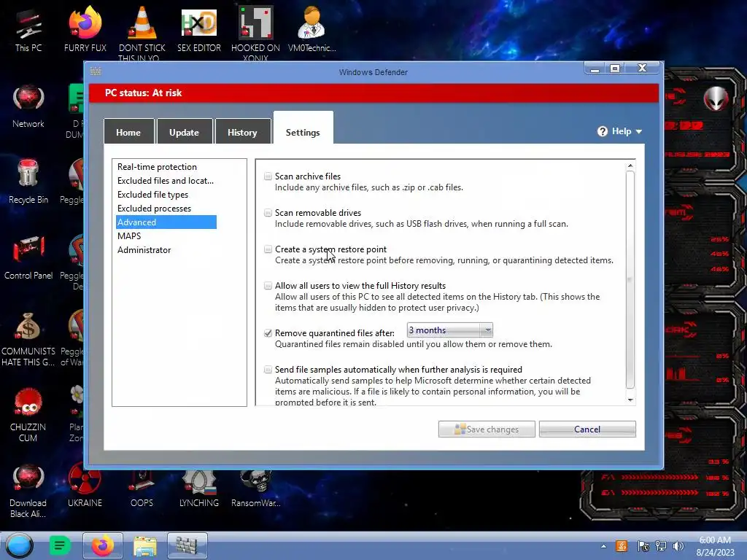Check Create a system restore point
Screen dimensions: 747x560
(268, 249)
